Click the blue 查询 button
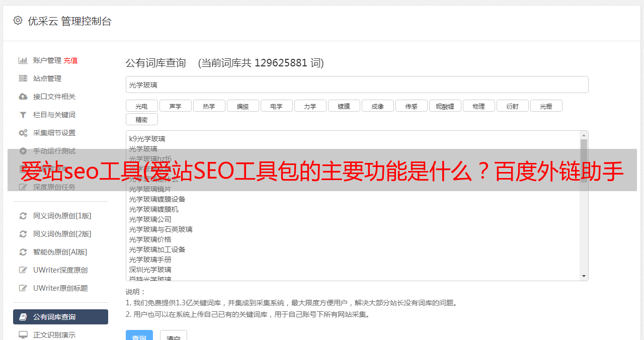The height and width of the screenshot is (340, 644). [139, 335]
